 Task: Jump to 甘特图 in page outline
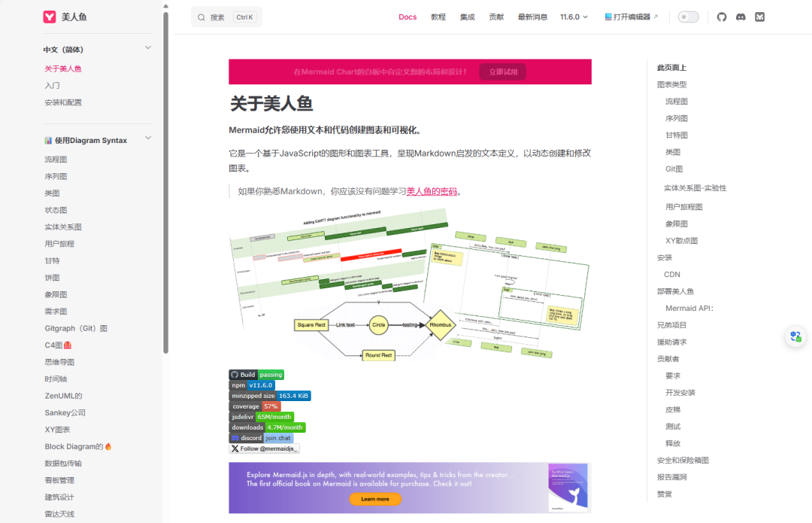pos(677,135)
